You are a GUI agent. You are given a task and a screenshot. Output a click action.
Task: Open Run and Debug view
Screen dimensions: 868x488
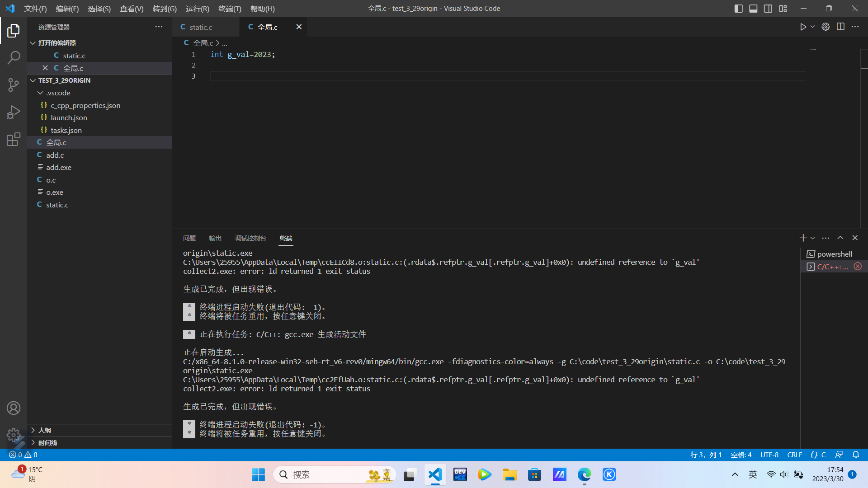(14, 112)
